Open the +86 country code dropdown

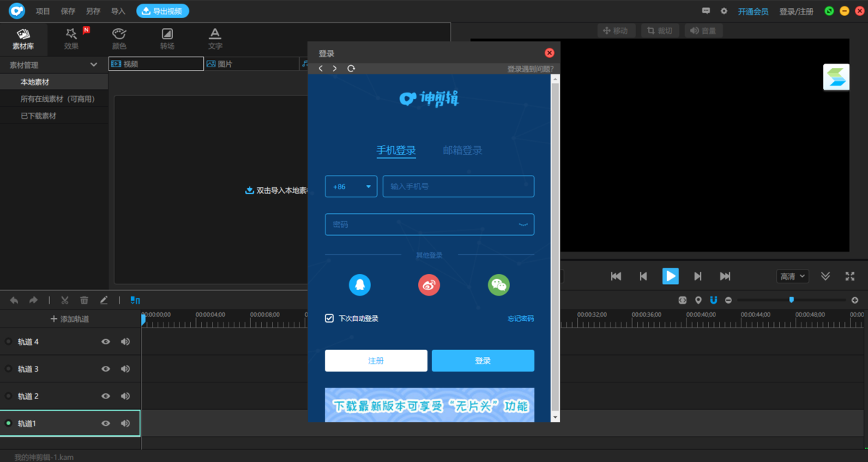[x=351, y=186]
